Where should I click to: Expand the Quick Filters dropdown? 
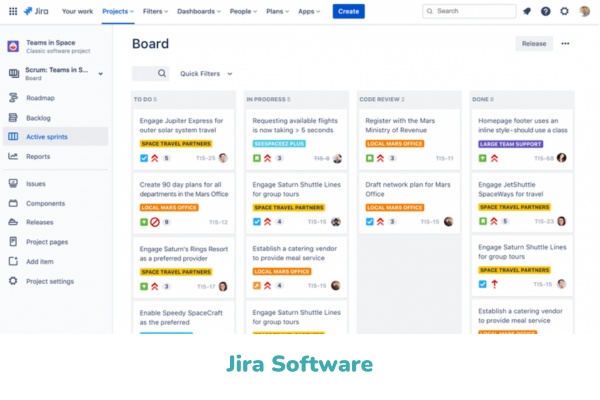[206, 73]
